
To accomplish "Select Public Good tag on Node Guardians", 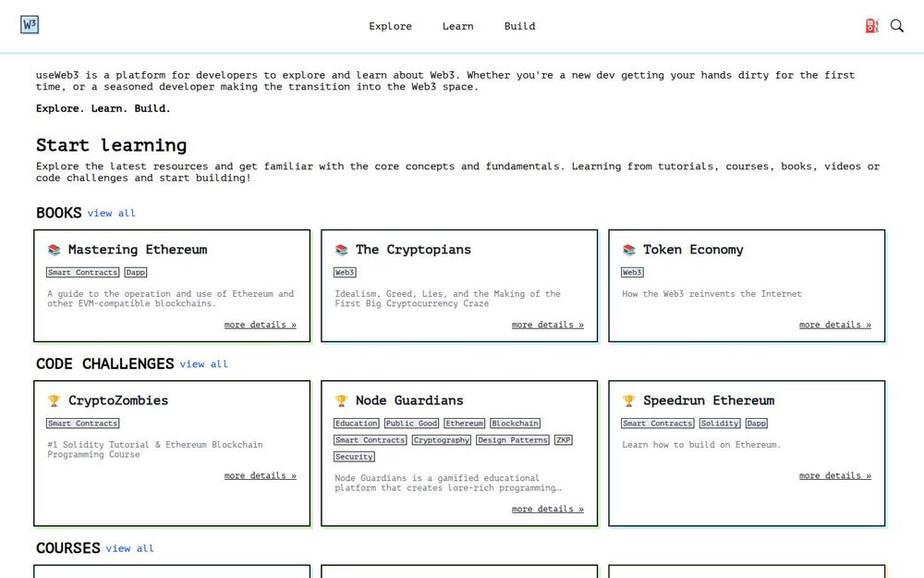I will point(411,424).
